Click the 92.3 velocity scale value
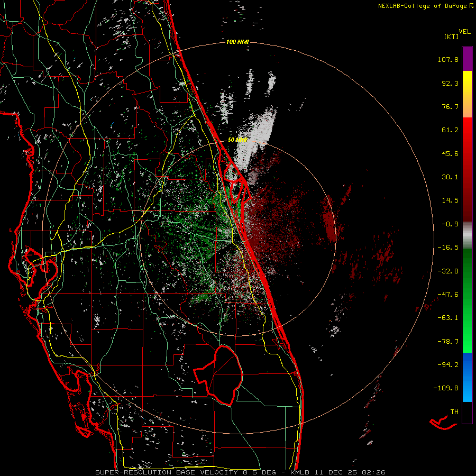This screenshot has height=476, width=476. pos(450,83)
